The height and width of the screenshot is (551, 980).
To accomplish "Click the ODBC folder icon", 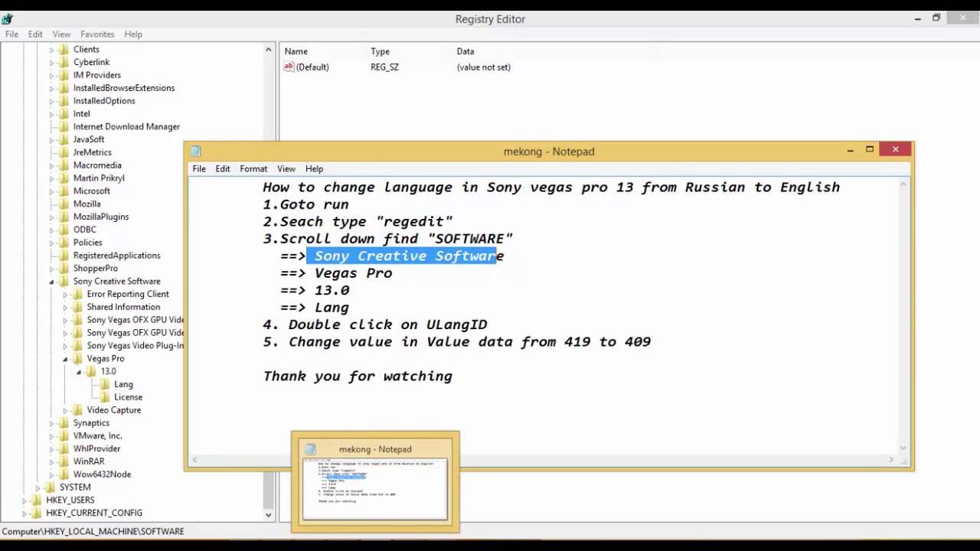I will coord(64,230).
